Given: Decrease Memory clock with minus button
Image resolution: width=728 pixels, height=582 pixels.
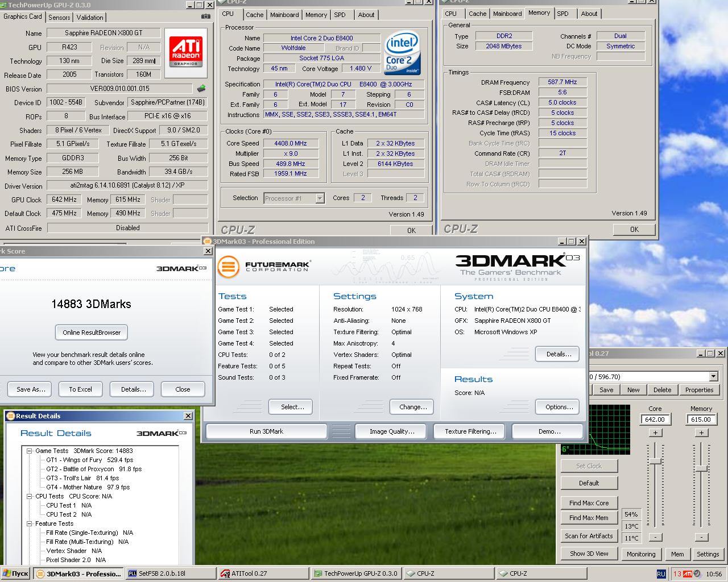Looking at the screenshot, I should [x=701, y=537].
